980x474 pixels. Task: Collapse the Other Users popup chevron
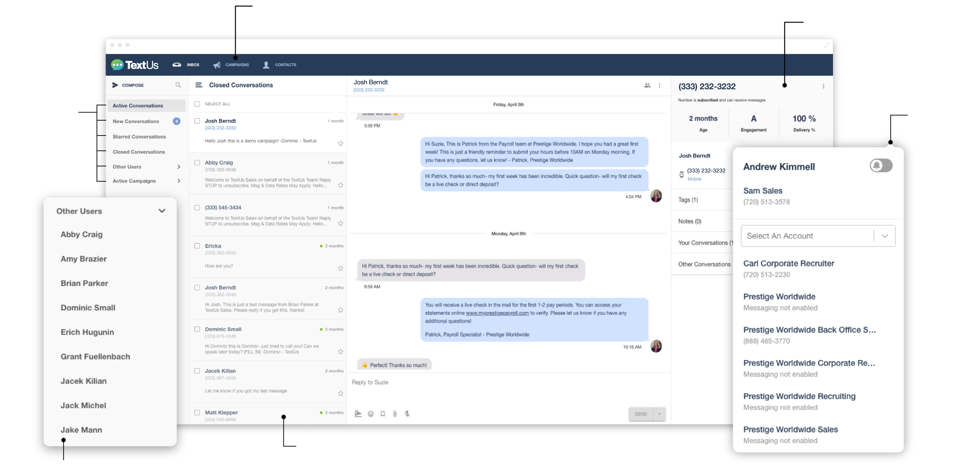tap(162, 211)
